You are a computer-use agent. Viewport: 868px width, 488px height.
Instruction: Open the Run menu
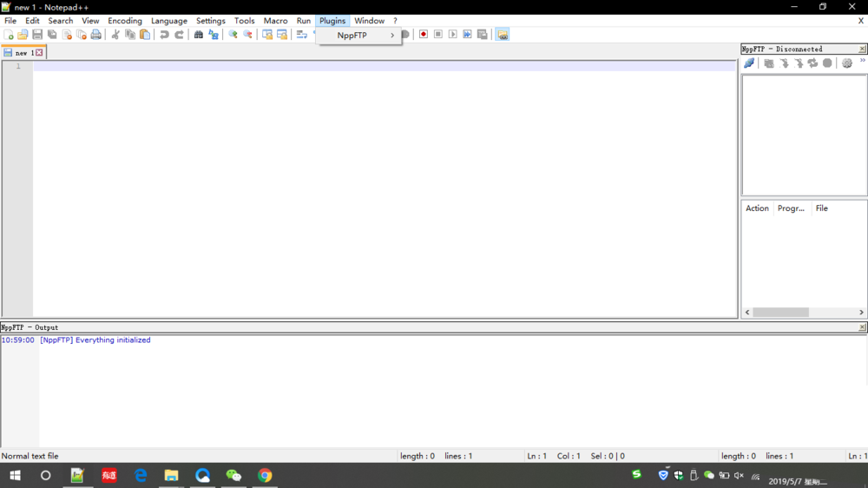point(303,21)
